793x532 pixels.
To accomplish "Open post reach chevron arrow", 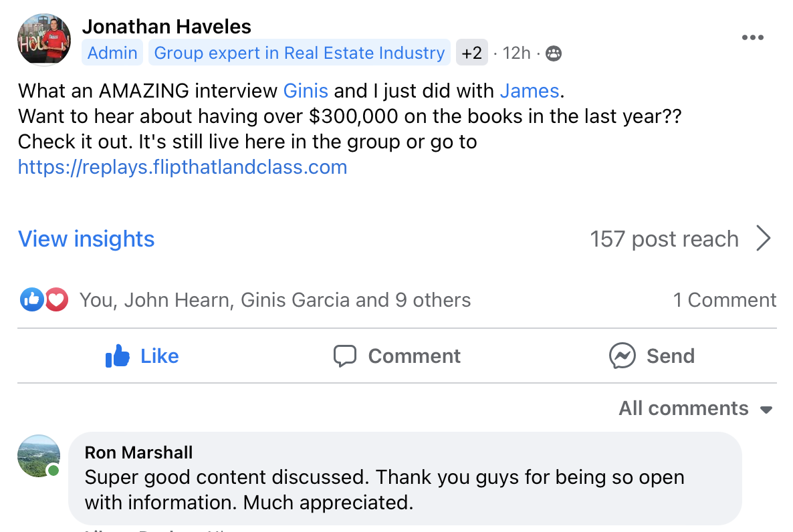I will [763, 239].
